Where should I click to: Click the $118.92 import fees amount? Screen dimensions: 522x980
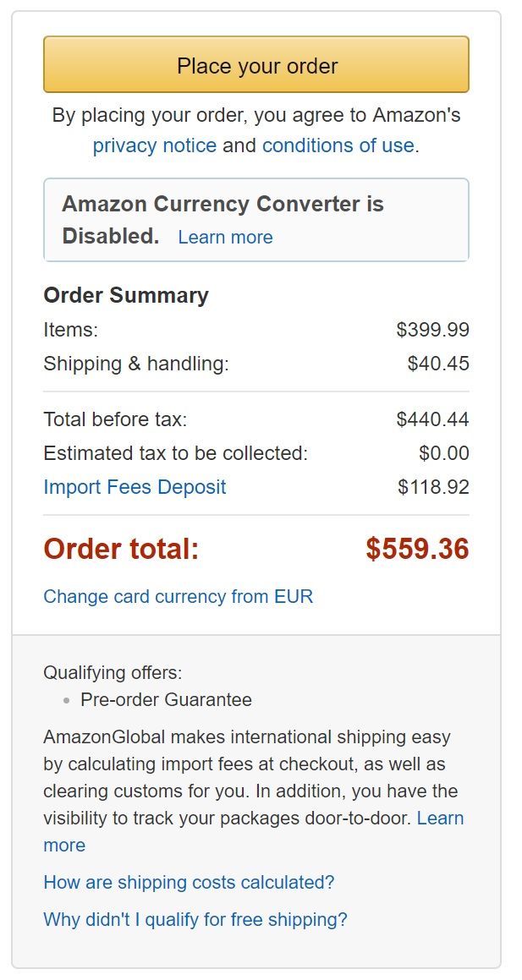[433, 487]
